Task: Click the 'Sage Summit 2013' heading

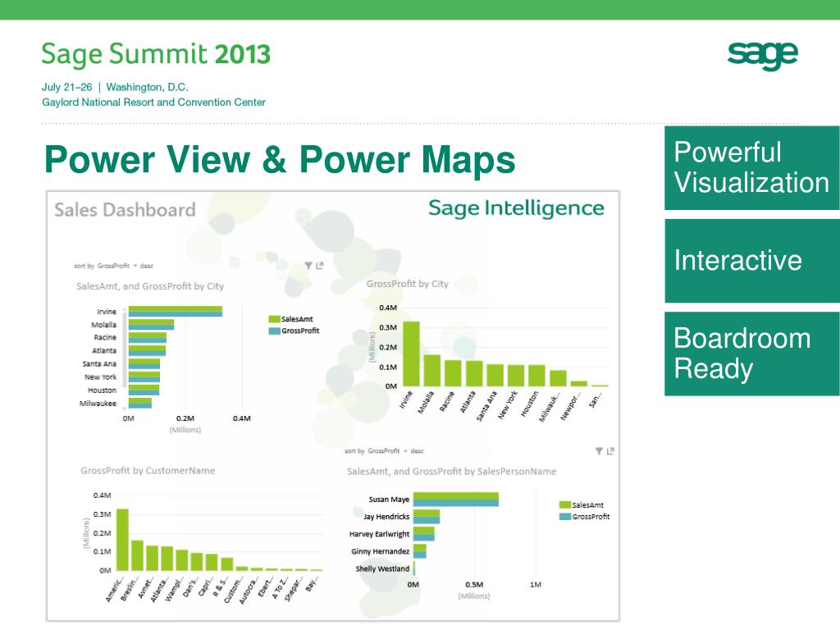Action: 156,55
